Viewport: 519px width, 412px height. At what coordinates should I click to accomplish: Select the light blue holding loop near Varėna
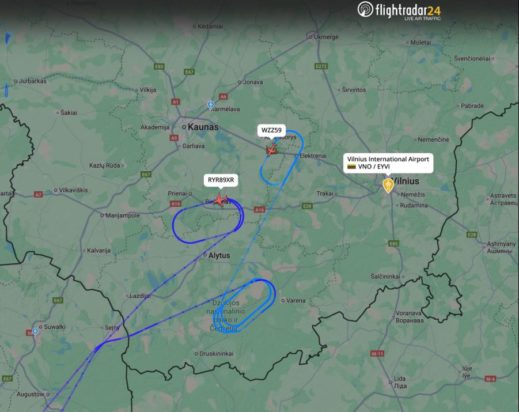click(x=244, y=306)
